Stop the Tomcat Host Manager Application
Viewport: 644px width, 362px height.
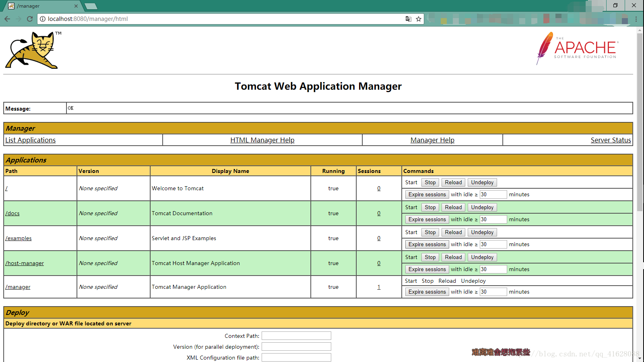point(430,257)
